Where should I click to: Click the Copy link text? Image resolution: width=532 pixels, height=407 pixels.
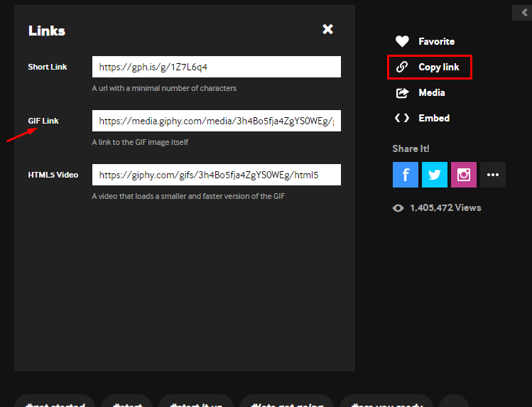(x=439, y=67)
